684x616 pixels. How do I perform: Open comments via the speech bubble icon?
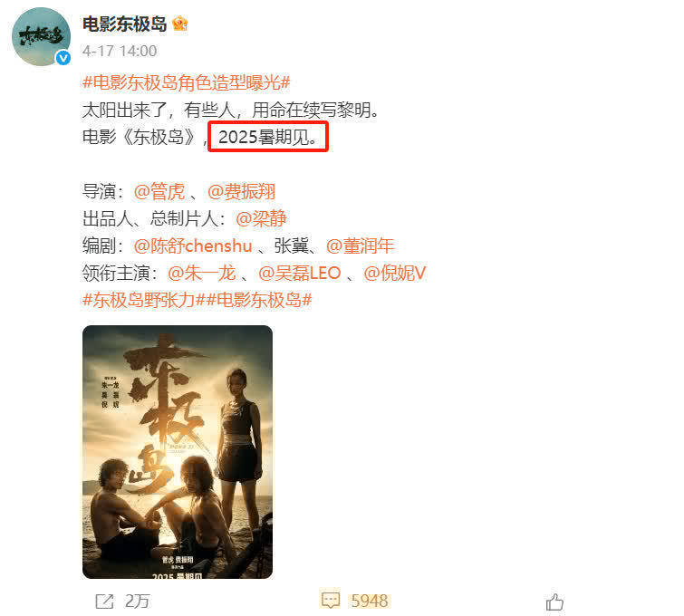coord(330,601)
